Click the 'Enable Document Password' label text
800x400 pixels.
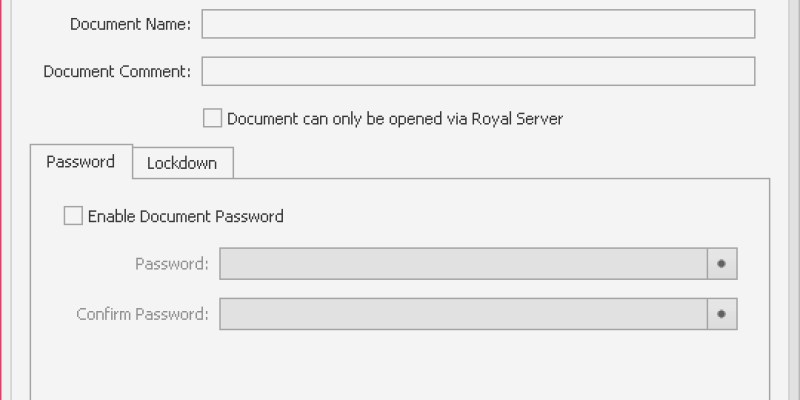point(185,216)
